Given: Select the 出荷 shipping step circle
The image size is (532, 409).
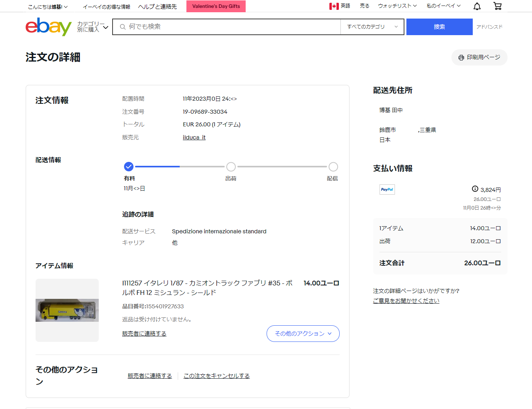Looking at the screenshot, I should pos(231,167).
